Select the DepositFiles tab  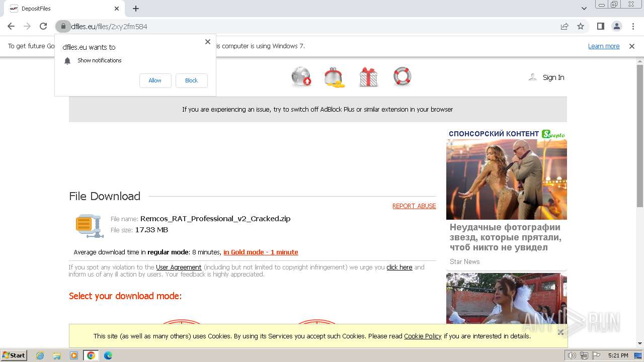pos(64,9)
